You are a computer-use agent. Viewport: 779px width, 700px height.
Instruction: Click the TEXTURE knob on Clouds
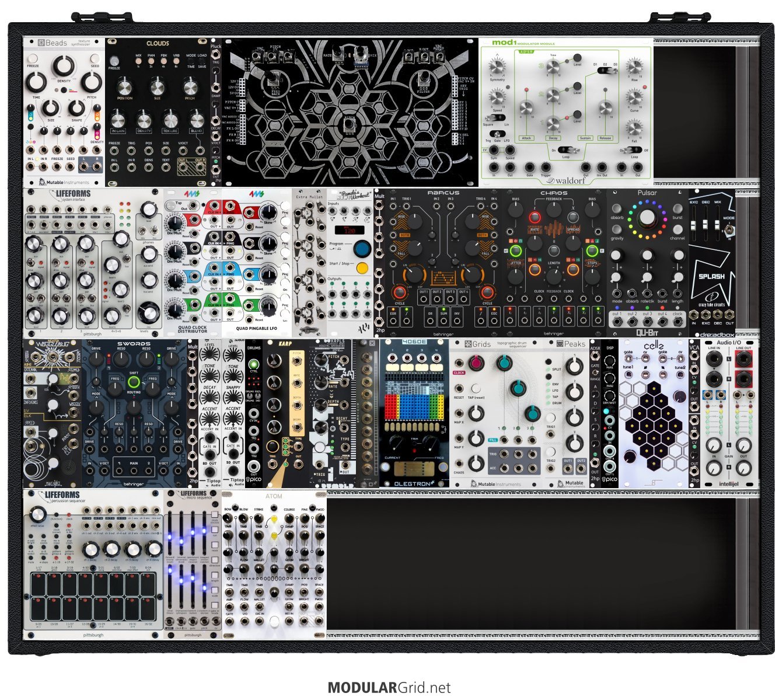pos(170,119)
